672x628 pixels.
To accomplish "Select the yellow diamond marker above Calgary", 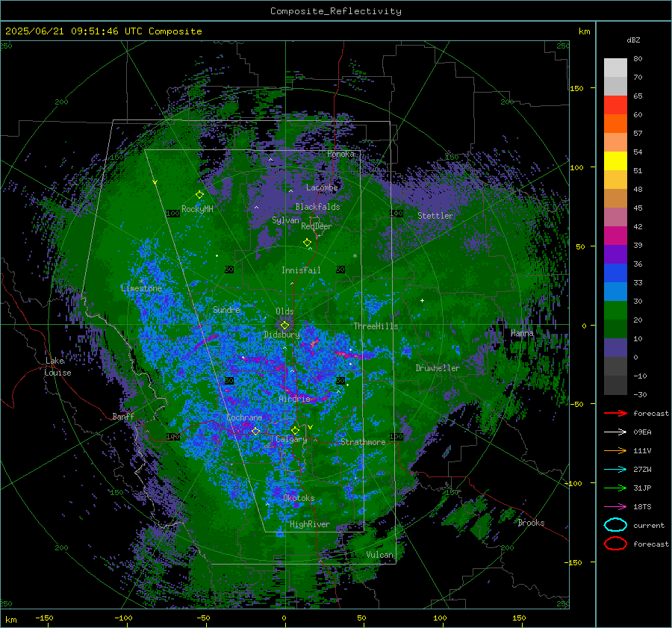I will 295,430.
